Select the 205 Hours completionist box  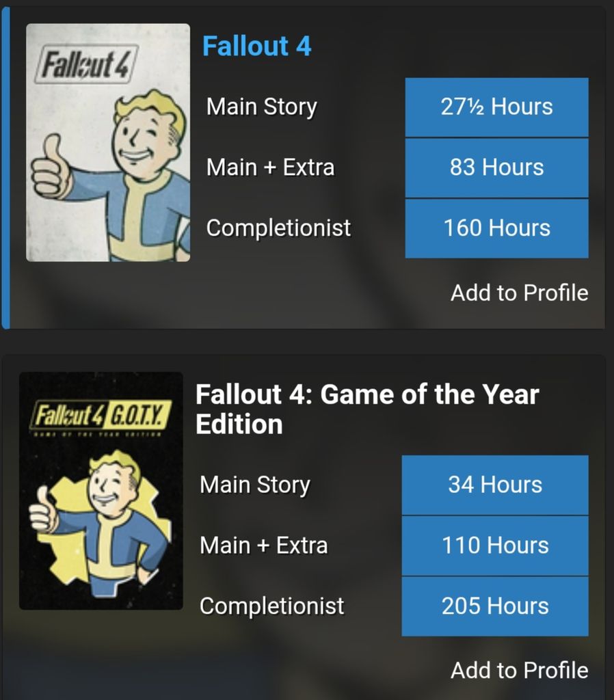(495, 606)
